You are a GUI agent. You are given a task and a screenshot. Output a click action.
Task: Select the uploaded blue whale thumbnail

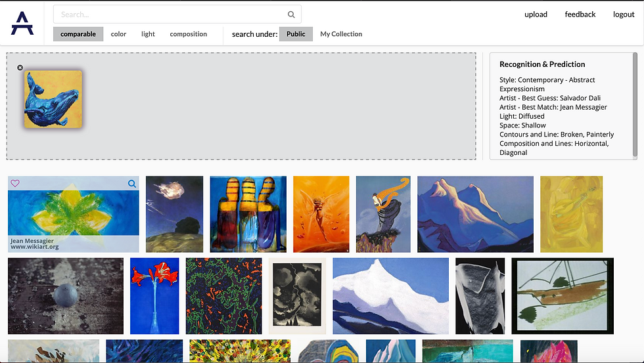[53, 99]
